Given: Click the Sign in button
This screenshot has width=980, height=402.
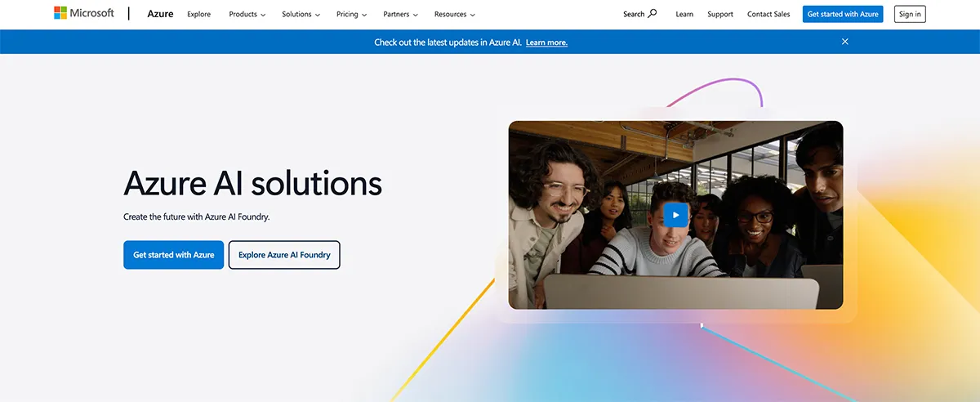Looking at the screenshot, I should tap(910, 14).
